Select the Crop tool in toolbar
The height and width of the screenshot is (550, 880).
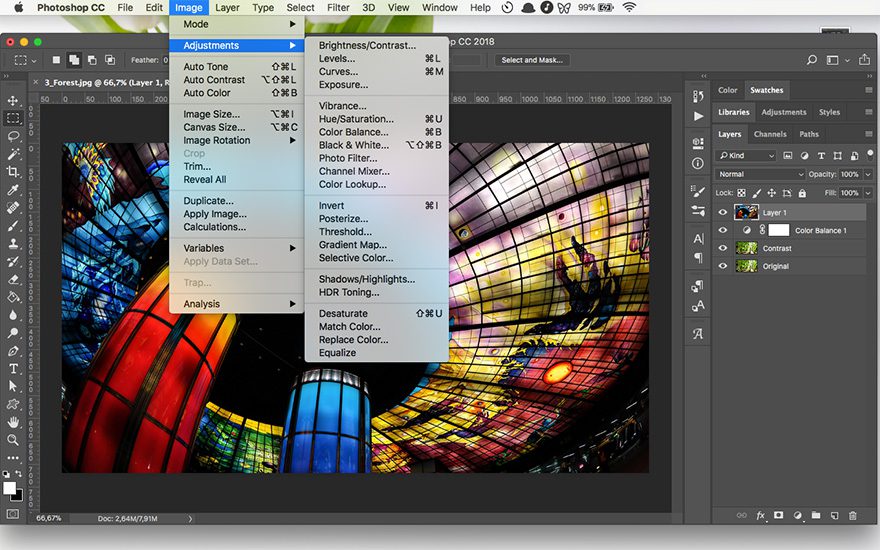click(x=13, y=171)
